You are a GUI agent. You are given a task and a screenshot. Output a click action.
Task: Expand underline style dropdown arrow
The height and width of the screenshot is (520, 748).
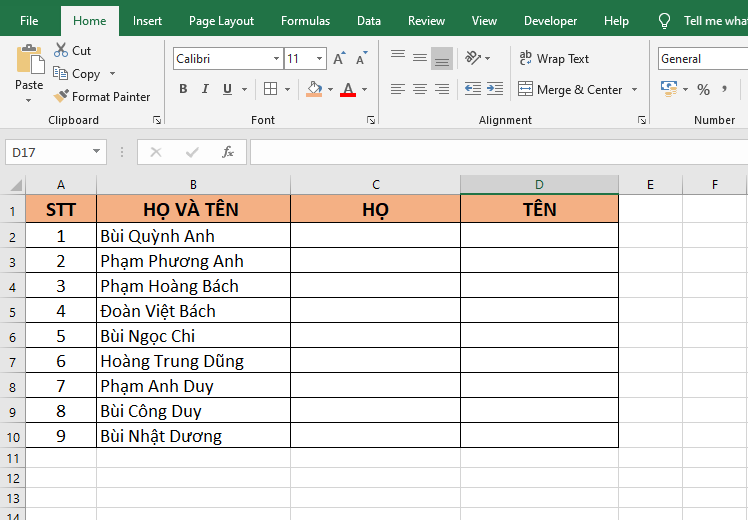244,89
